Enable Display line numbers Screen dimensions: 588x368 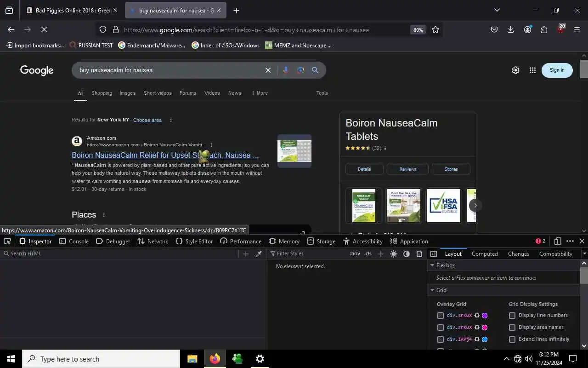coord(512,316)
